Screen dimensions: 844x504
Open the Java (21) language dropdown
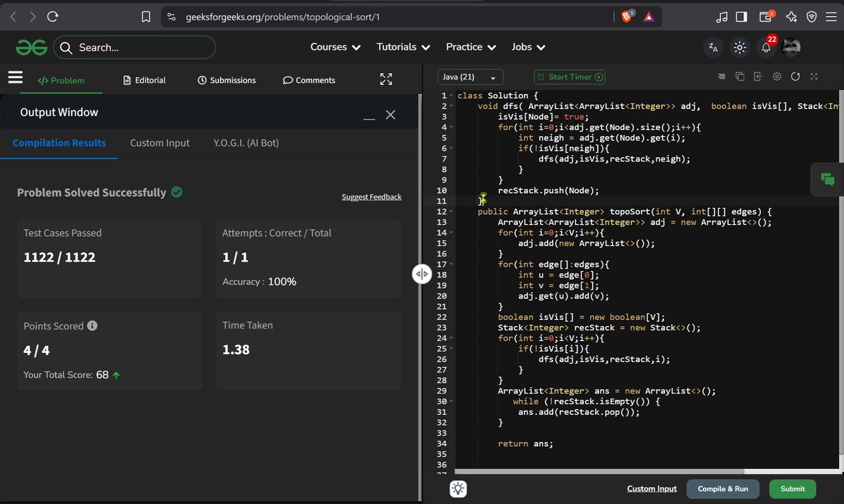pyautogui.click(x=470, y=77)
